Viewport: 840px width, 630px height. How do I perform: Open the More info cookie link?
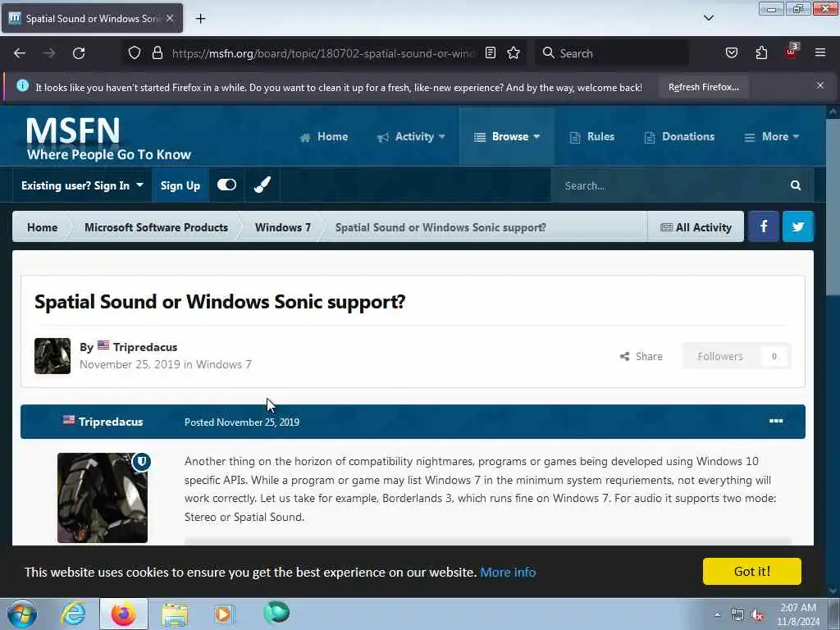(508, 572)
